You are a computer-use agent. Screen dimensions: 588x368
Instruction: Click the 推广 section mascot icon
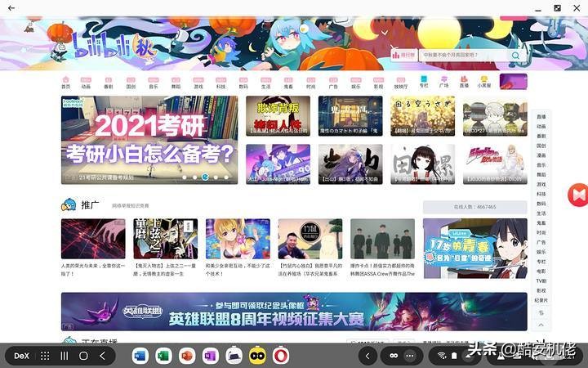(69, 204)
